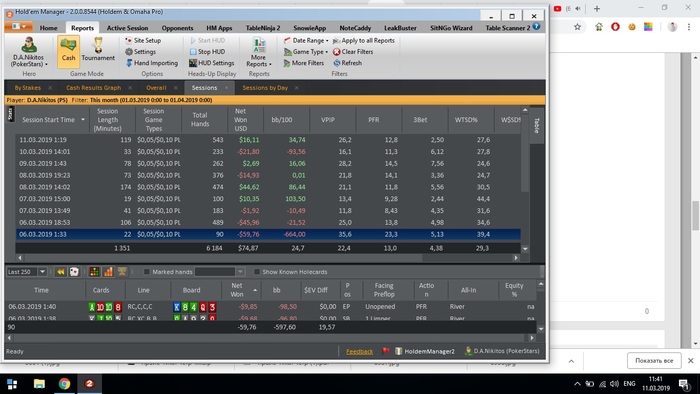Open the vertical Table side tab

pyautogui.click(x=537, y=125)
